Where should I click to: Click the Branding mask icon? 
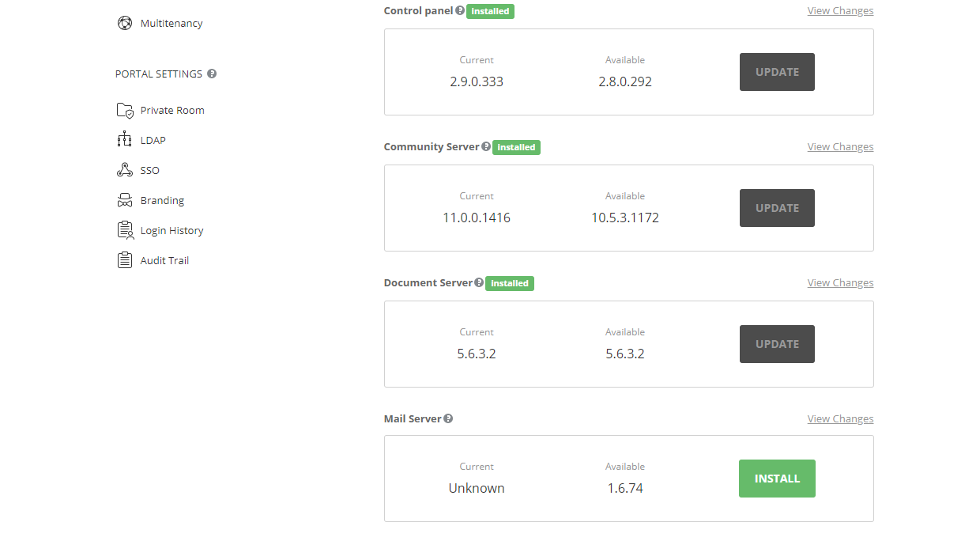124,200
